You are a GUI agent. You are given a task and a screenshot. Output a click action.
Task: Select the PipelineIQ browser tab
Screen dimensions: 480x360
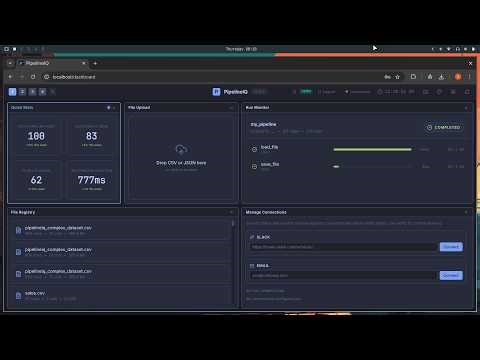52,63
